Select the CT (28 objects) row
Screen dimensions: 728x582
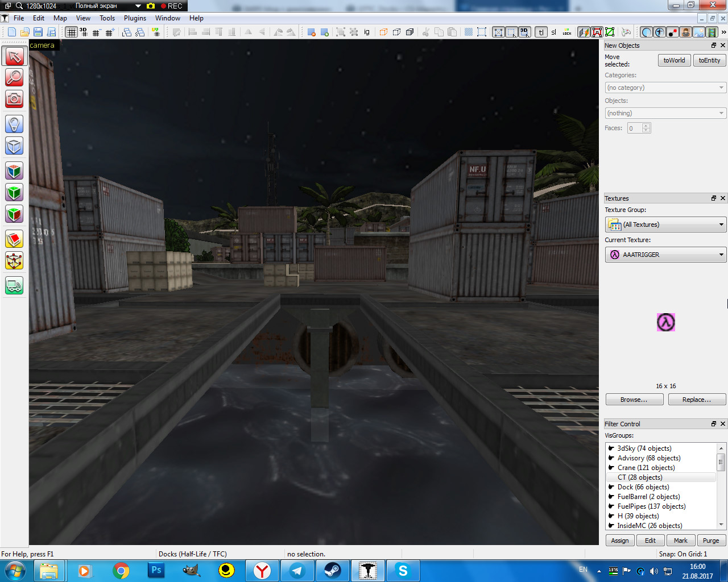(x=660, y=477)
